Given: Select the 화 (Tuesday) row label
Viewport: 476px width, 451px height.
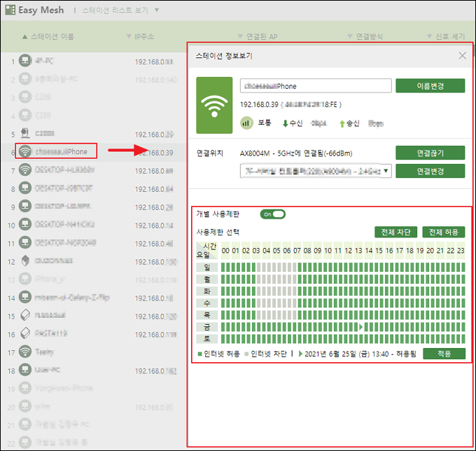Looking at the screenshot, I should coord(206,291).
